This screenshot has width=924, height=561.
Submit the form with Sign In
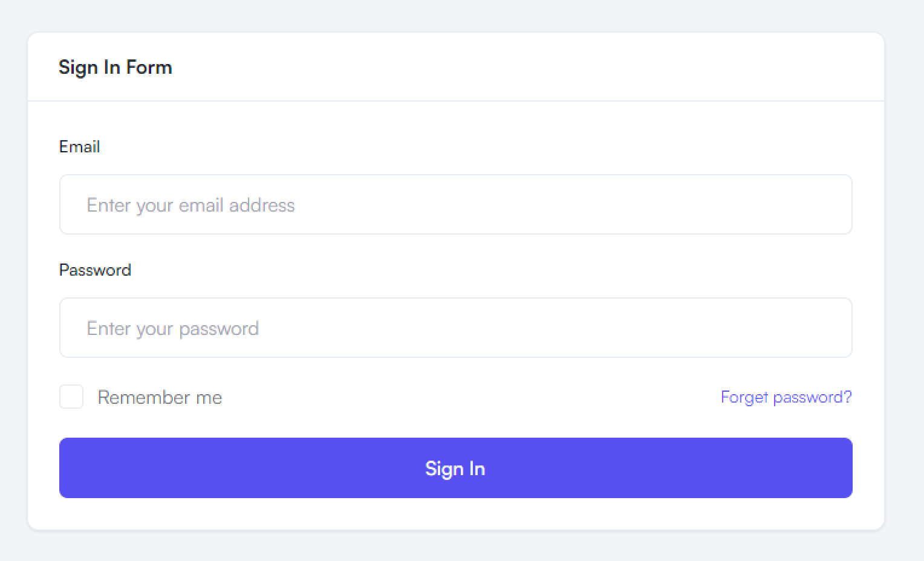[x=455, y=469]
